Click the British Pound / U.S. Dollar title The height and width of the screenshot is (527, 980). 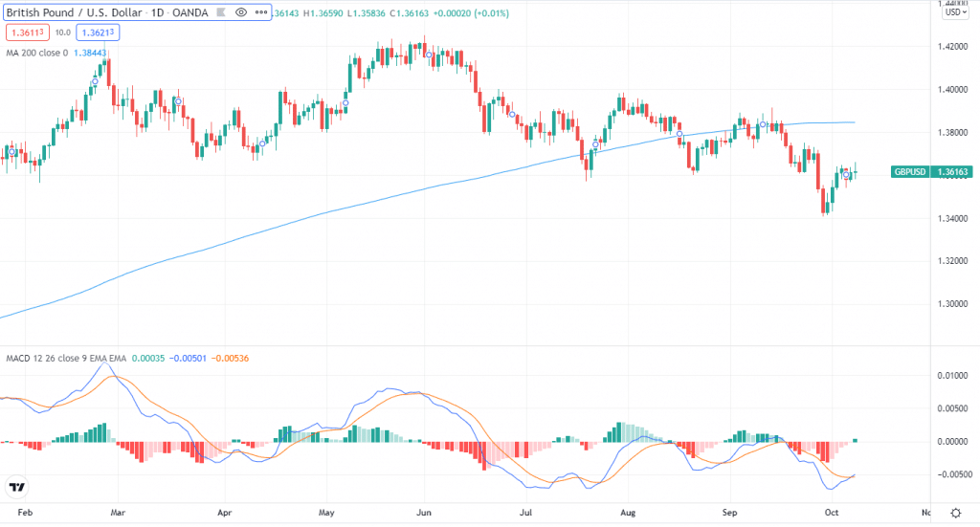[74, 12]
